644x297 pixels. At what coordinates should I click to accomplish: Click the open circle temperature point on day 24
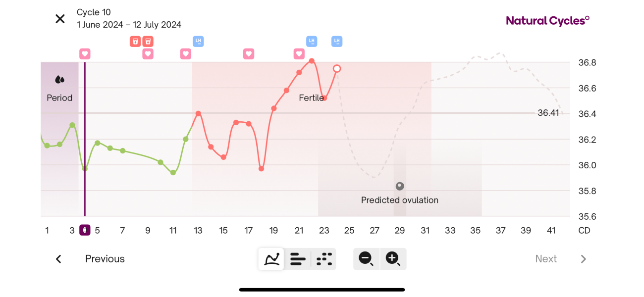tap(337, 68)
